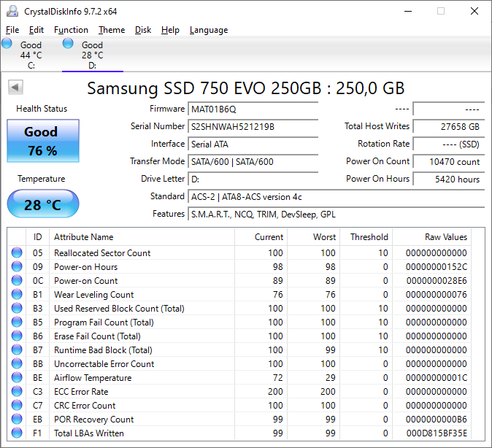Open the Theme menu
492x448 pixels.
[112, 30]
